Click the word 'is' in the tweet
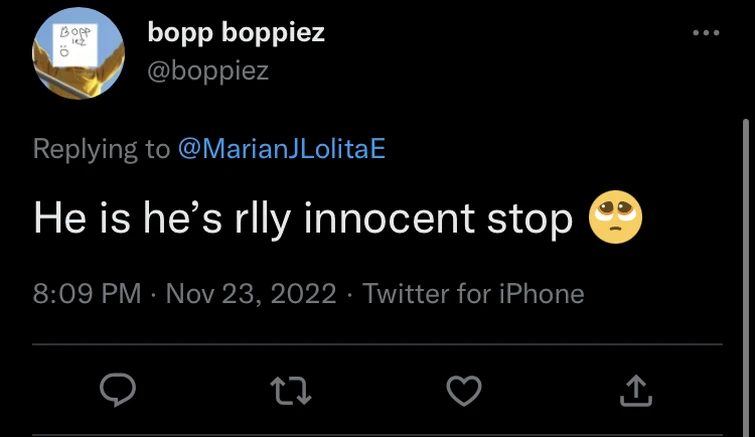This screenshot has width=755, height=437. pos(106,219)
